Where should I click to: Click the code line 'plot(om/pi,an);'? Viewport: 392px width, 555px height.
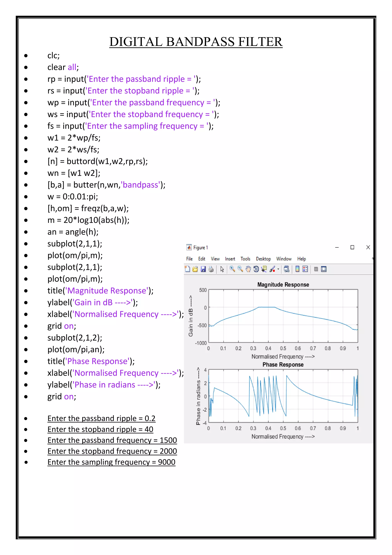pyautogui.click(x=76, y=350)
